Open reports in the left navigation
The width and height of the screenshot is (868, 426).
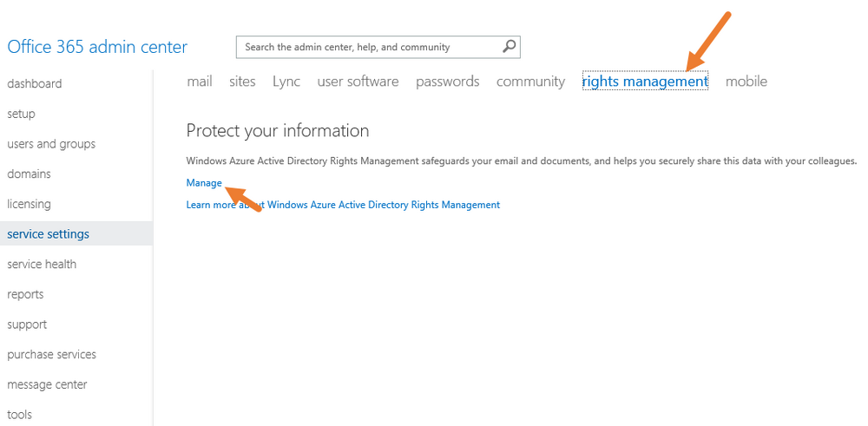(25, 294)
